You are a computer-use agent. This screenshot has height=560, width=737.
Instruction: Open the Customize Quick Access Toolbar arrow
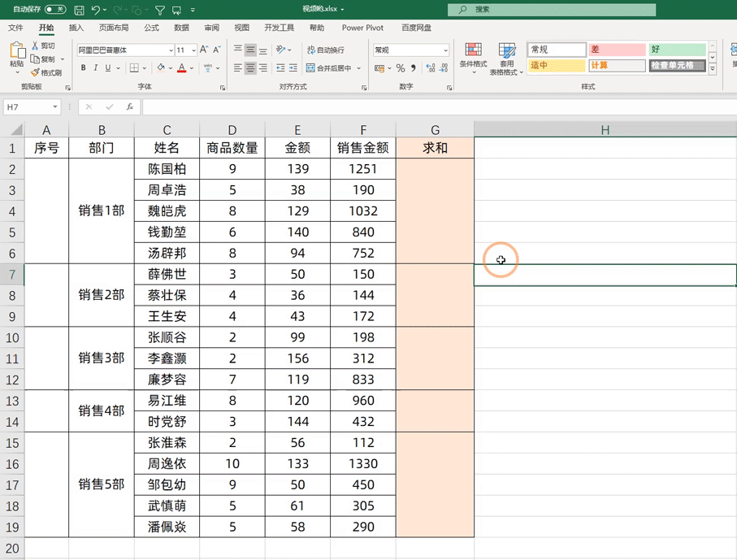[193, 10]
